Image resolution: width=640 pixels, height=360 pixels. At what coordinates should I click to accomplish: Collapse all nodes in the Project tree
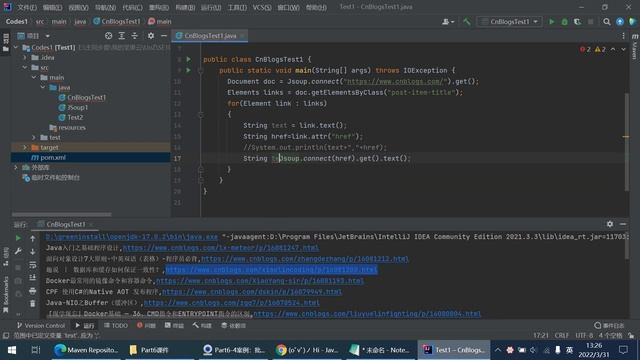(135, 36)
